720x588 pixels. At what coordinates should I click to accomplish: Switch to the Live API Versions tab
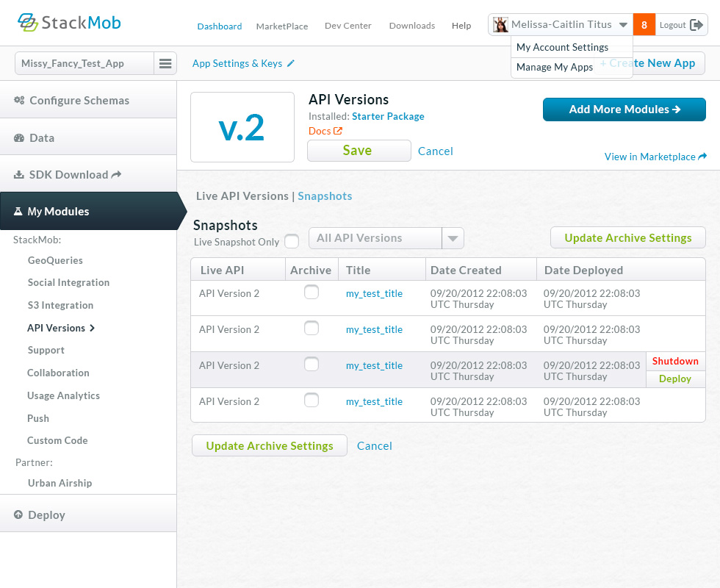[242, 196]
